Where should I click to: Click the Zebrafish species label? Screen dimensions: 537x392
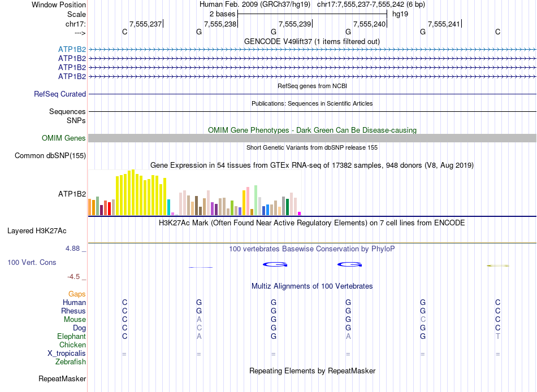(x=71, y=361)
